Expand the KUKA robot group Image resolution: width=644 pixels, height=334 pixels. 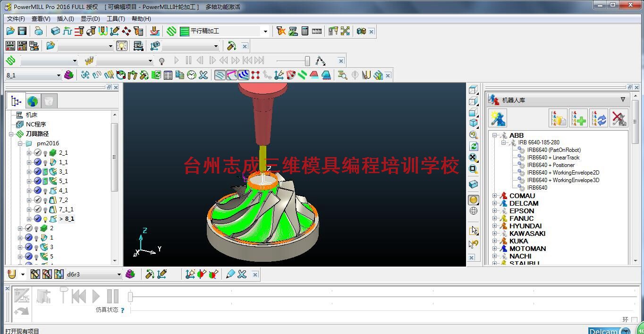494,241
